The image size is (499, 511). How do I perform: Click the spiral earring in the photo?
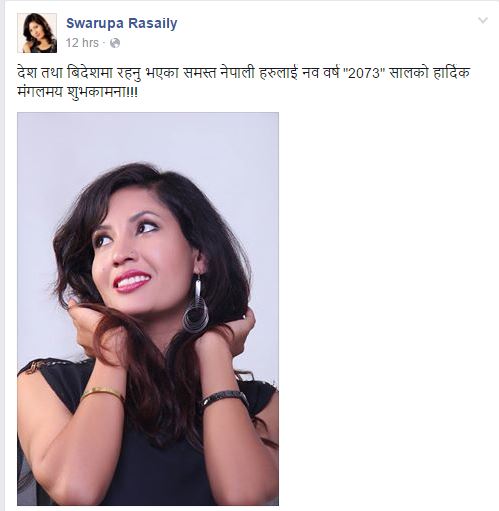pyautogui.click(x=197, y=306)
